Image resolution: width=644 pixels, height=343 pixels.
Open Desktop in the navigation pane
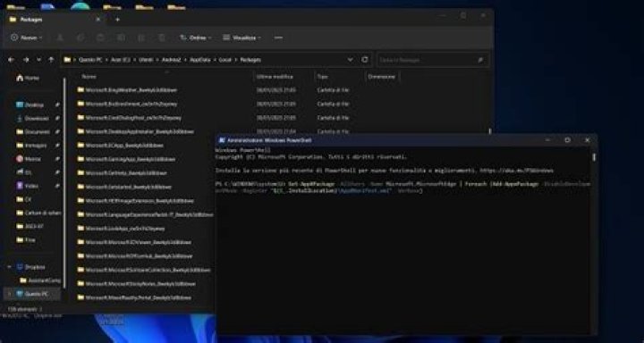click(30, 105)
